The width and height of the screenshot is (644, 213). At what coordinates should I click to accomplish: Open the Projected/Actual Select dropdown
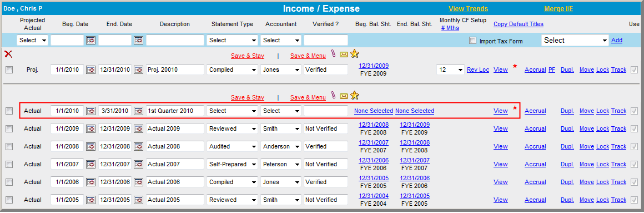point(32,40)
